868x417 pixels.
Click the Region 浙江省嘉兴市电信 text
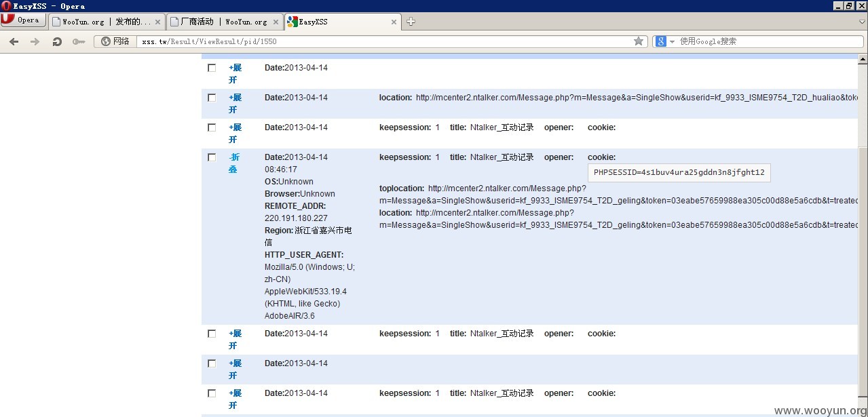tap(308, 237)
